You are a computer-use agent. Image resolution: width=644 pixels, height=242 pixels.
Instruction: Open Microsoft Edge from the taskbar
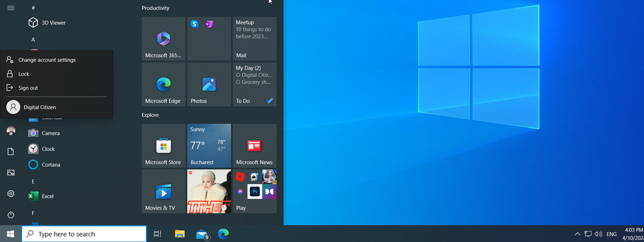coord(223,234)
